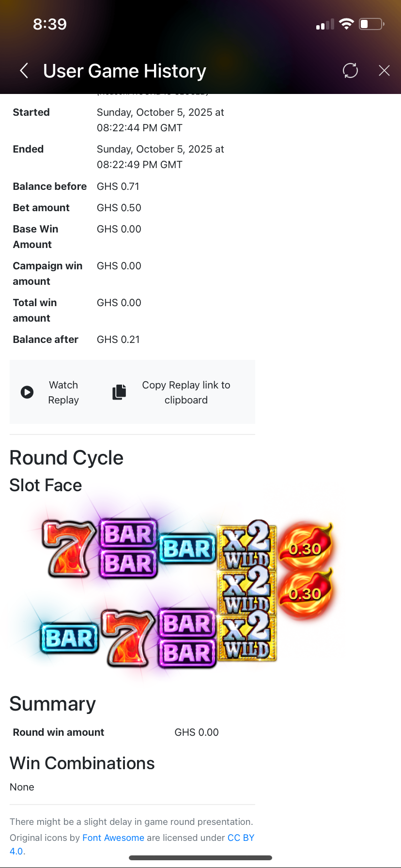The height and width of the screenshot is (868, 401).
Task: Click the Round win amount value
Action: 196,732
